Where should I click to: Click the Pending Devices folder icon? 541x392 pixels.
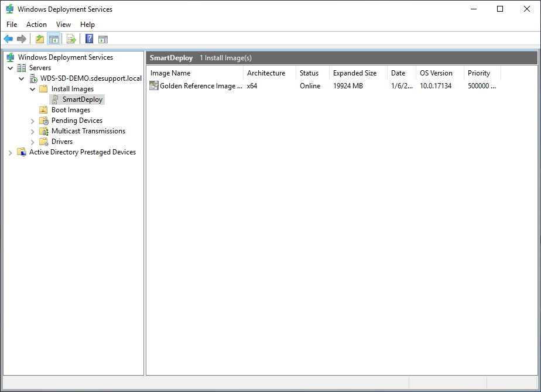[44, 121]
